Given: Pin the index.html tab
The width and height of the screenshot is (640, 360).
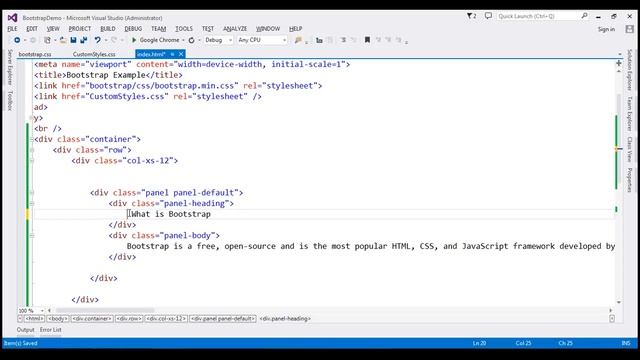Looking at the screenshot, I should click(172, 54).
